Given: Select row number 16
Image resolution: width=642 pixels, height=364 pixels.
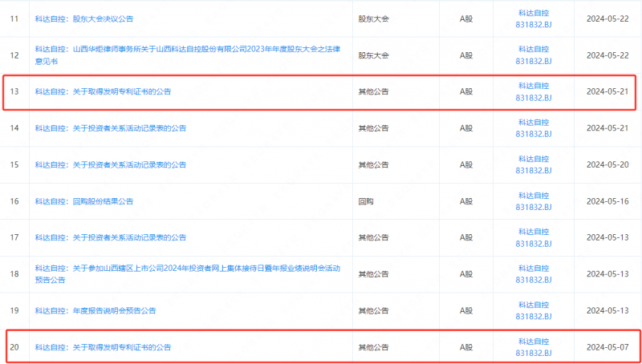Looking at the screenshot, I should coord(14,201).
